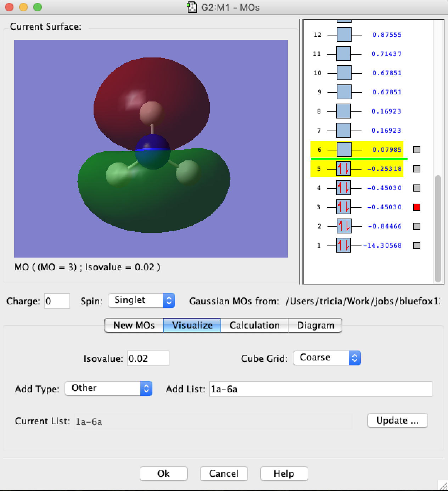Select the MO 6 orbital box icon
The height and width of the screenshot is (491, 448).
point(343,149)
